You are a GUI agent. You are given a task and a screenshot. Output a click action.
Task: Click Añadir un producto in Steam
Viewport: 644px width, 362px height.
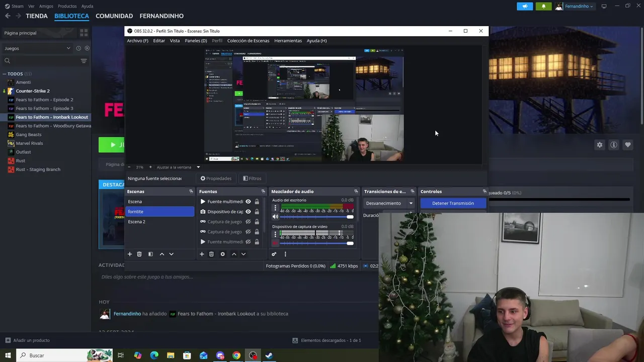coord(27,340)
